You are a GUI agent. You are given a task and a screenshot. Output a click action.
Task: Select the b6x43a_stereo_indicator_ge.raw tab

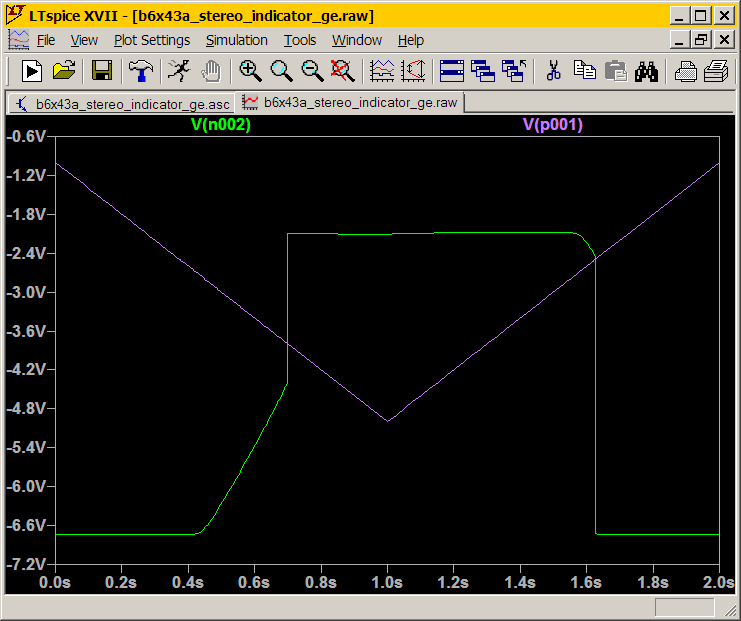pos(350,103)
